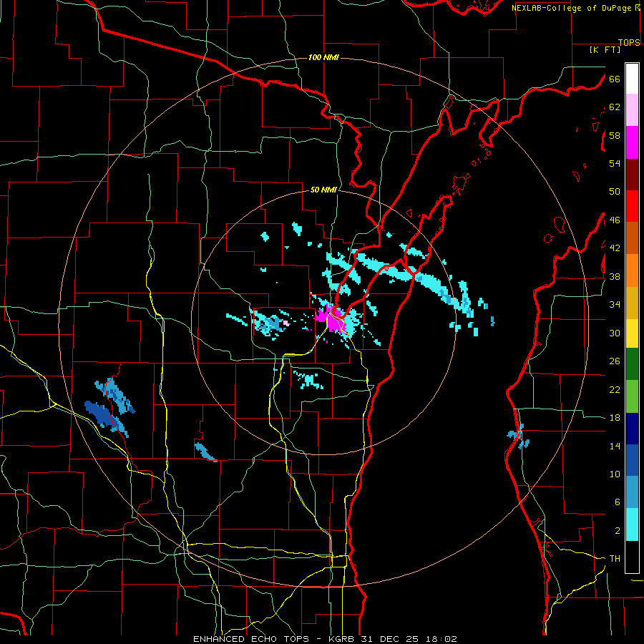Click the white color swatch above 66
The height and width of the screenshot is (644, 644).
632,79
